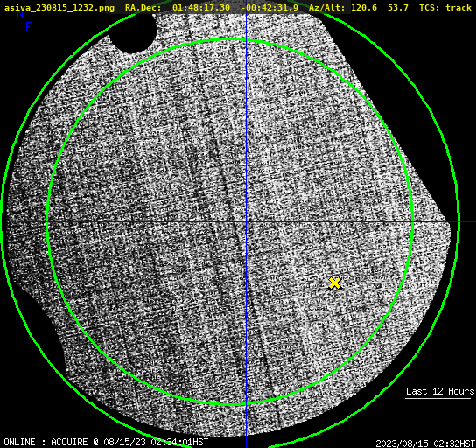The height and width of the screenshot is (448, 476).
Task: Click the 'TCS: track' status text
Action: [445, 7]
